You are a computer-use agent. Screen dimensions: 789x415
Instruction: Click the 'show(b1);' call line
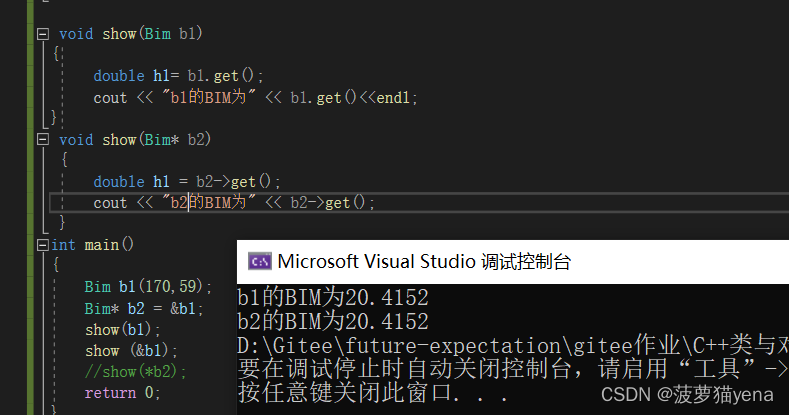coord(123,329)
